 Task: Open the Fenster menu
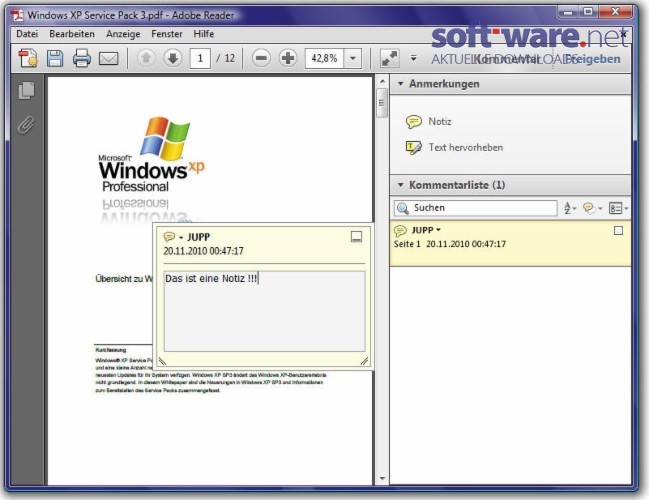pos(167,34)
